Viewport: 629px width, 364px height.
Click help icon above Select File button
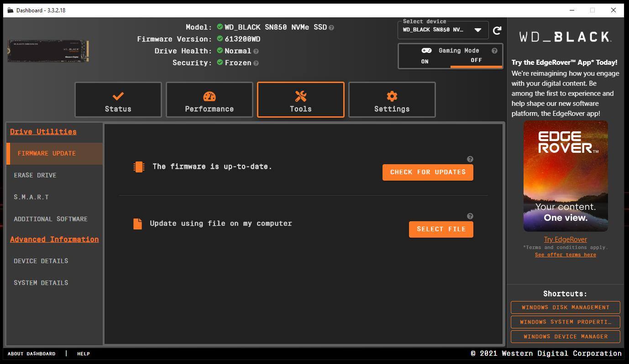(x=470, y=216)
